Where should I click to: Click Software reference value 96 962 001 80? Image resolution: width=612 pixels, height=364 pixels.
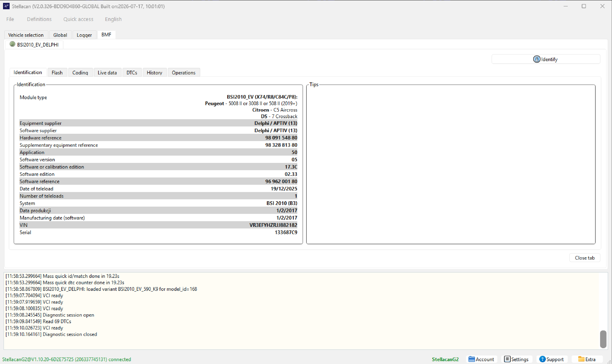281,181
